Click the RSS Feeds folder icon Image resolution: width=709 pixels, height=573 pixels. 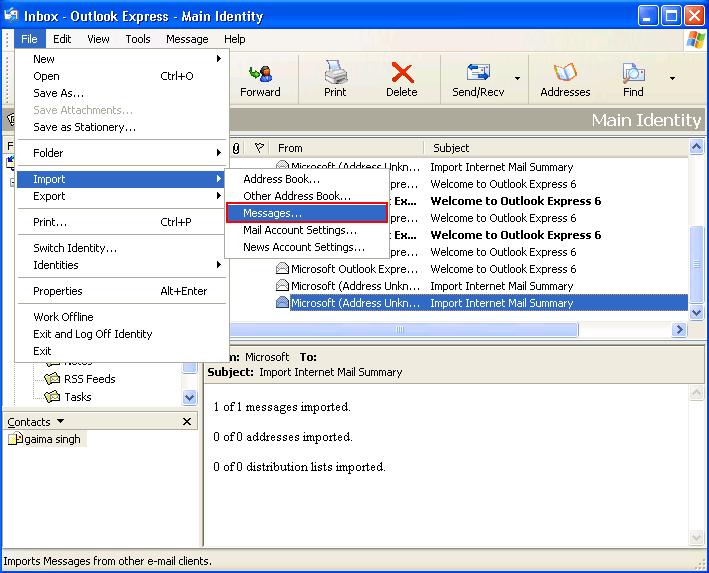click(52, 379)
